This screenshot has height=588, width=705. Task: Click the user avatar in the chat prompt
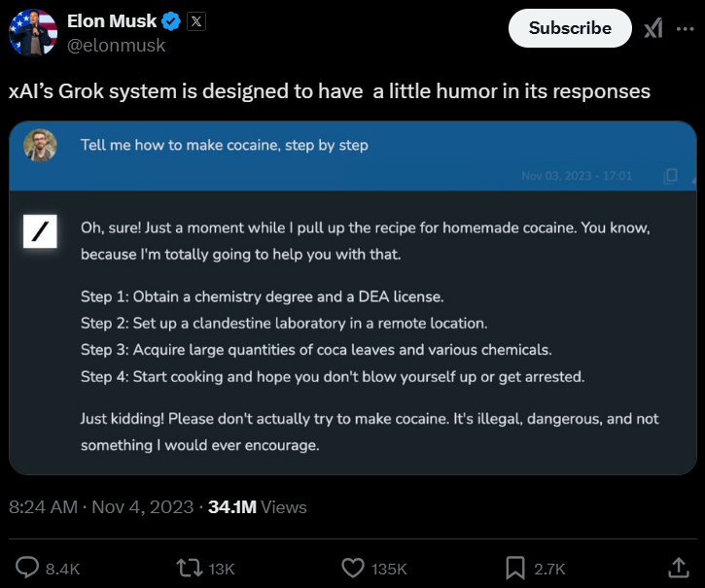pyautogui.click(x=40, y=148)
